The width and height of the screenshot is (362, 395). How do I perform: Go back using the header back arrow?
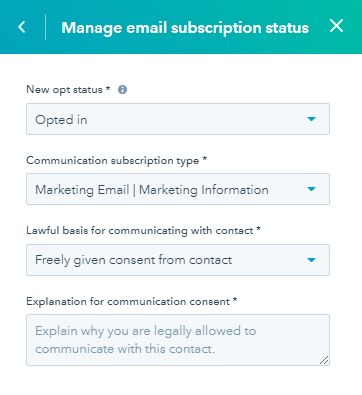pyautogui.click(x=22, y=27)
